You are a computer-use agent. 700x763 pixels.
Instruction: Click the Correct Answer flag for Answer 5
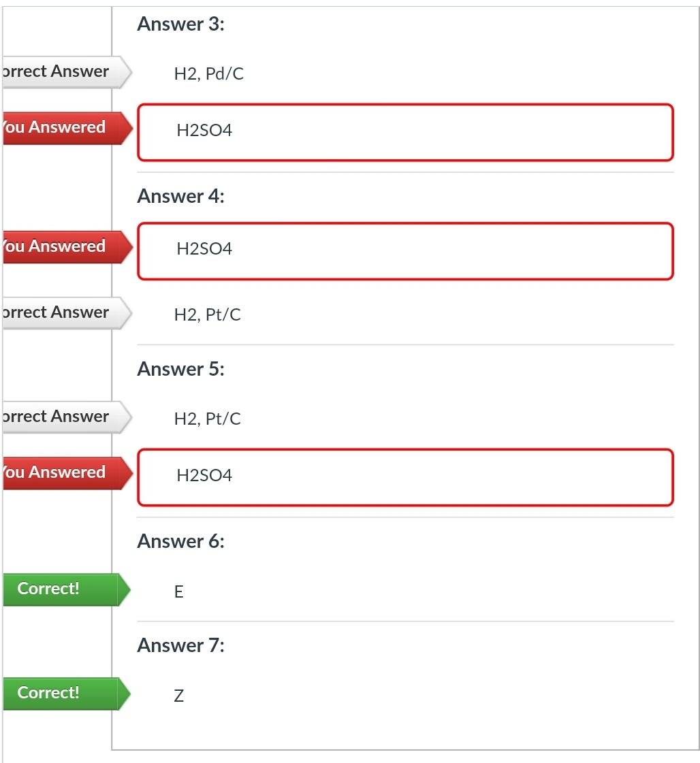[x=61, y=417]
